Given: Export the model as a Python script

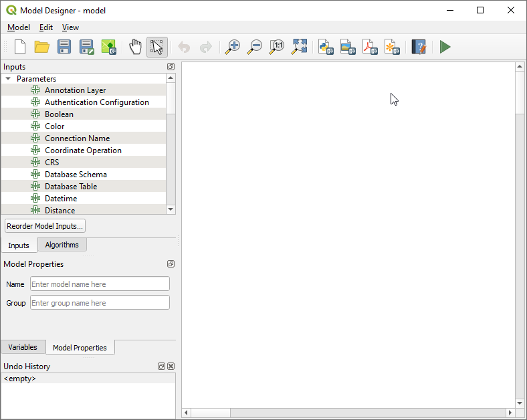Looking at the screenshot, I should 326,47.
